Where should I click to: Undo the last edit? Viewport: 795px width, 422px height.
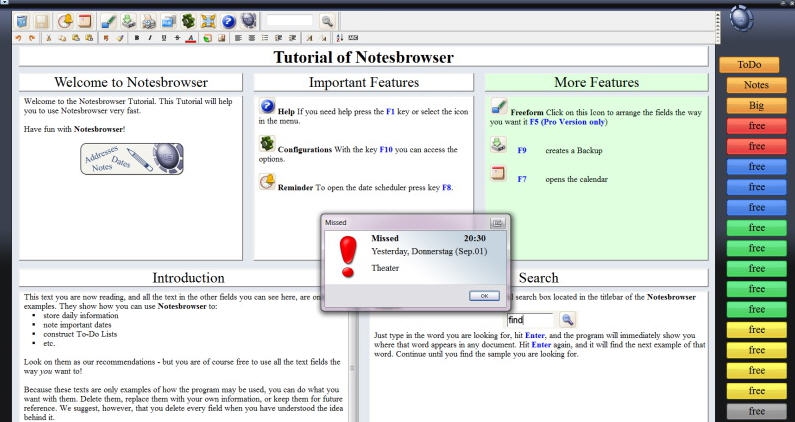pyautogui.click(x=19, y=38)
